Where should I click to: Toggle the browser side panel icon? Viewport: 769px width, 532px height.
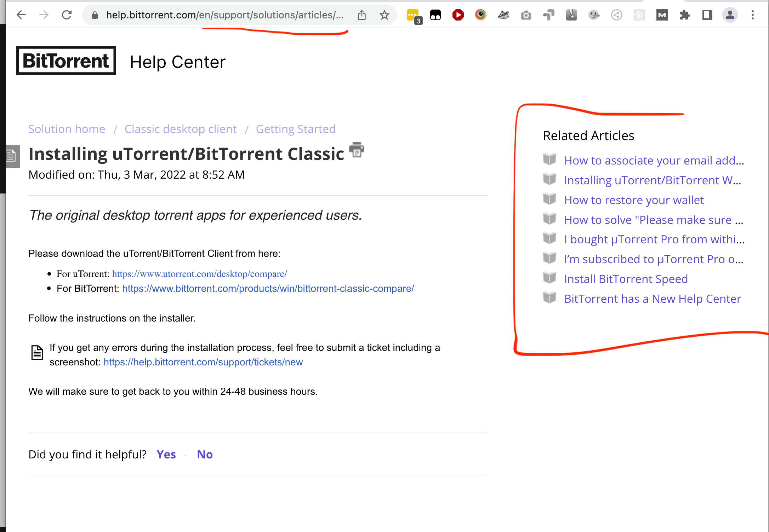click(x=707, y=15)
